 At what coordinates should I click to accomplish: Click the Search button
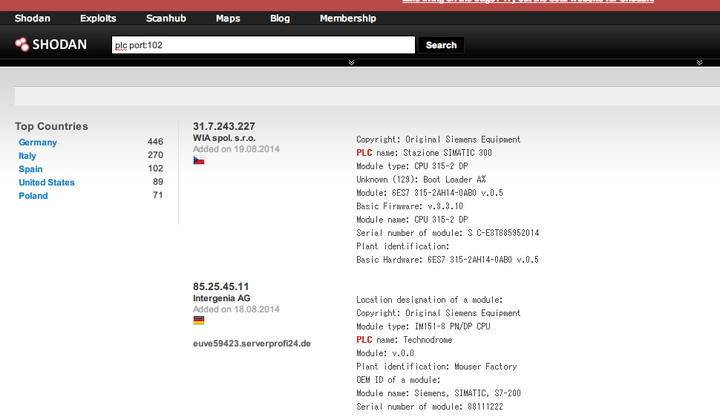point(441,45)
